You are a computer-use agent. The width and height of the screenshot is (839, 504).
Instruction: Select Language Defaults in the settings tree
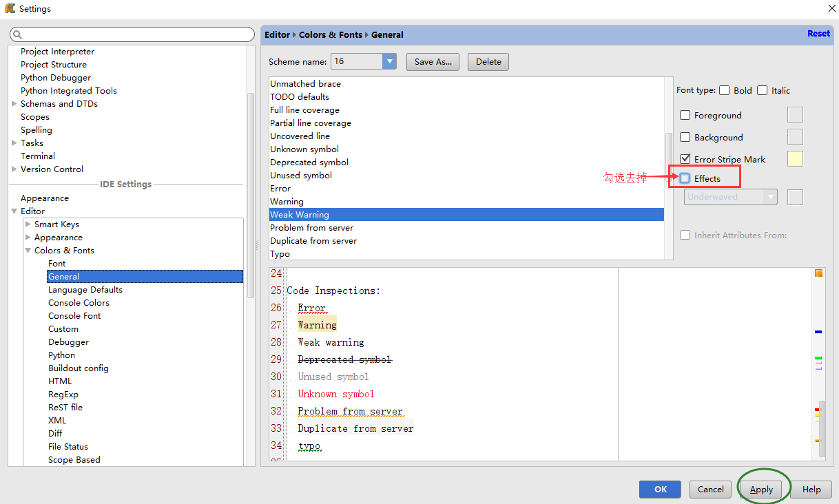[85, 290]
